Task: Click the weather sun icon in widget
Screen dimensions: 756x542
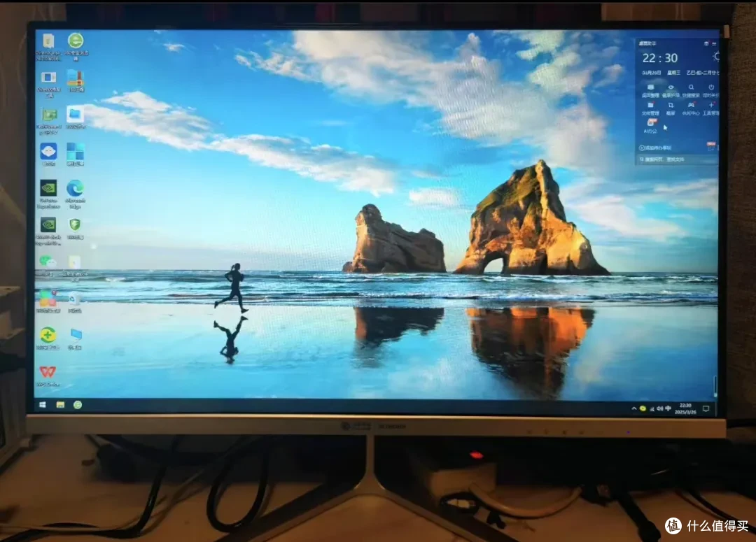Action: tap(715, 57)
